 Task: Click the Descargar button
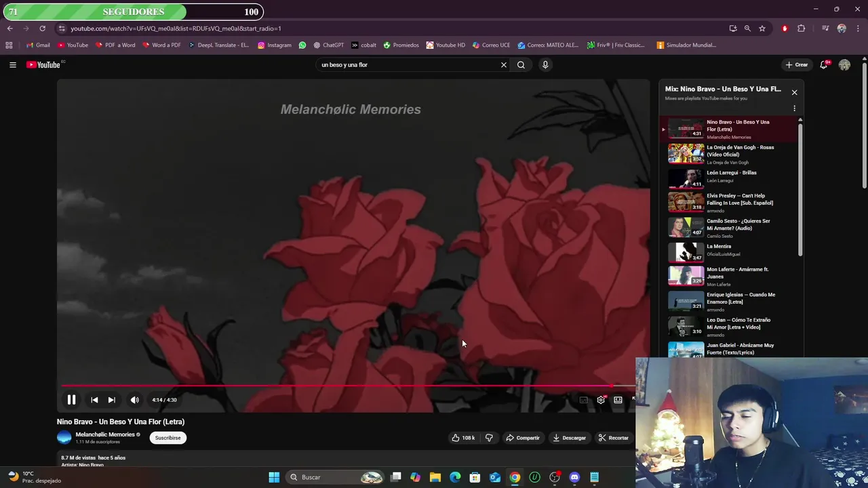coord(569,438)
